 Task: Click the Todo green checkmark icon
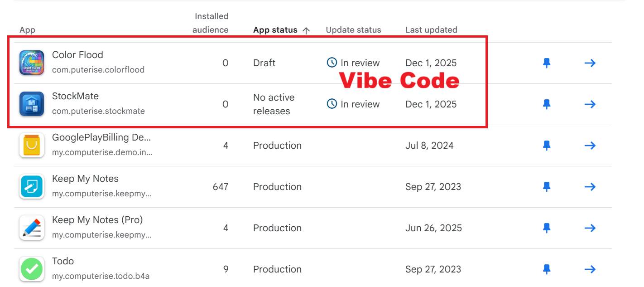[32, 269]
